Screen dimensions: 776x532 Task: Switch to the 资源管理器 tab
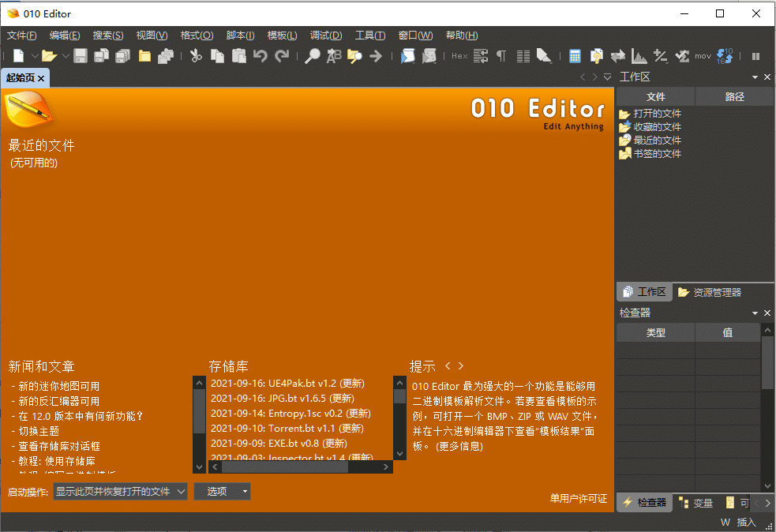(709, 293)
